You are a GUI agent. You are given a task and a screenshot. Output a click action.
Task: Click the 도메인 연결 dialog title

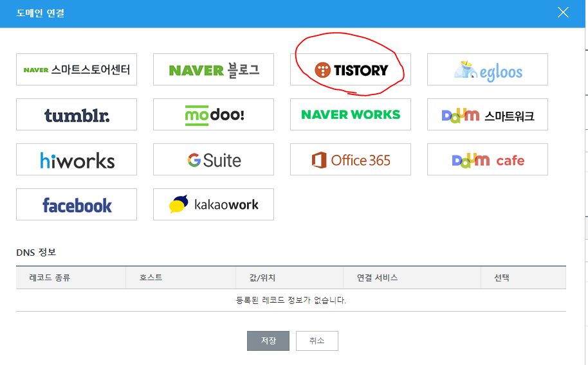(40, 13)
